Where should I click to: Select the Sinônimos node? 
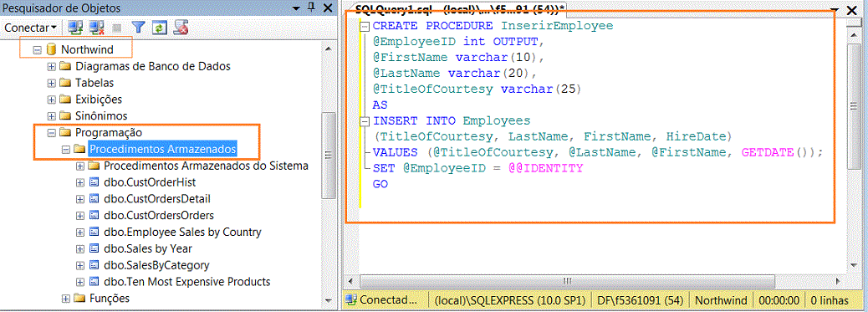[101, 115]
